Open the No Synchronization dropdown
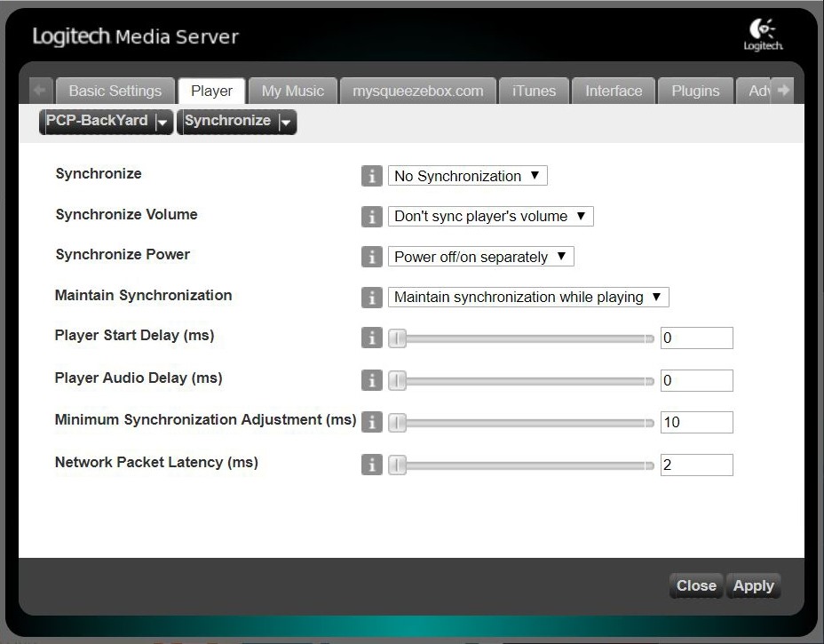Screen dimensions: 824x644 (468, 176)
